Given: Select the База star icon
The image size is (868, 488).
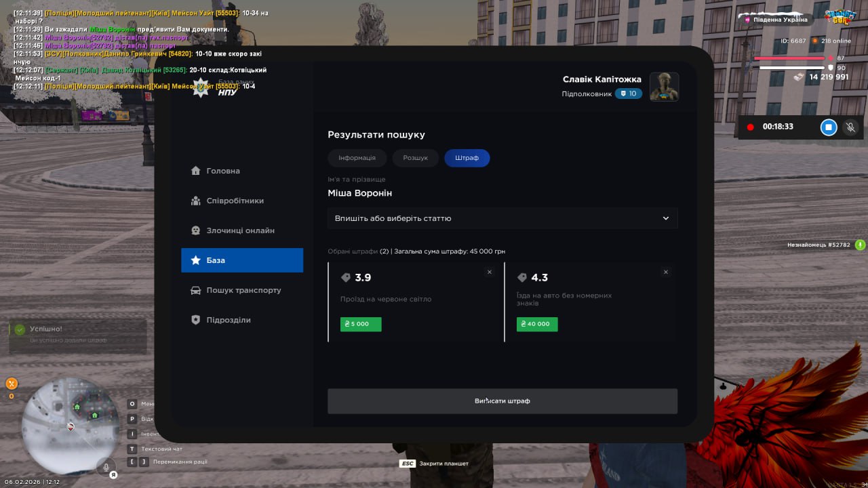Looking at the screenshot, I should click(196, 260).
